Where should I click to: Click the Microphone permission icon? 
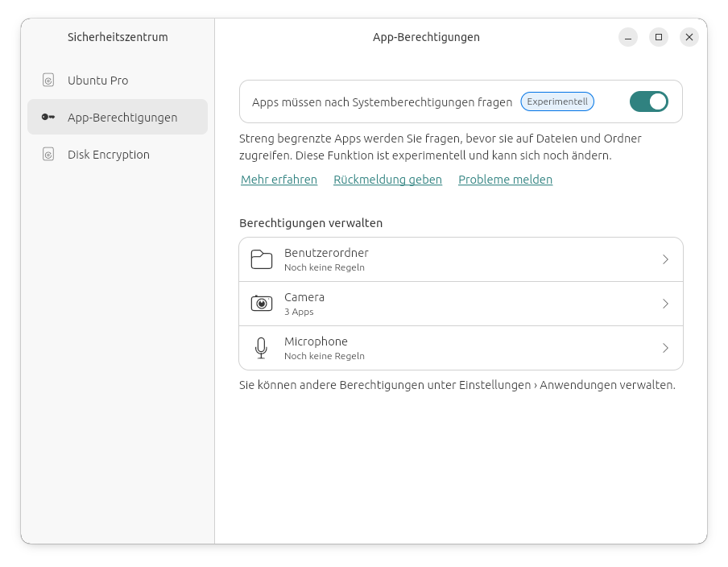click(x=261, y=348)
